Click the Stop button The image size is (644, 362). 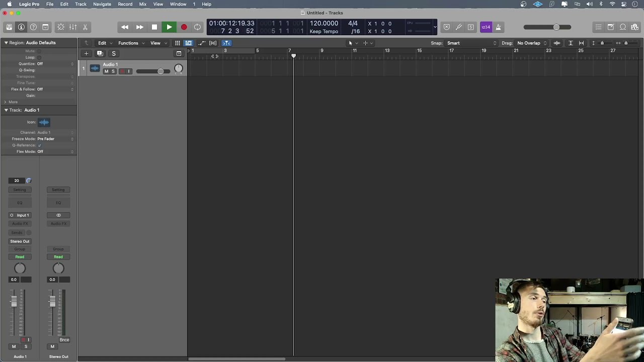(154, 27)
